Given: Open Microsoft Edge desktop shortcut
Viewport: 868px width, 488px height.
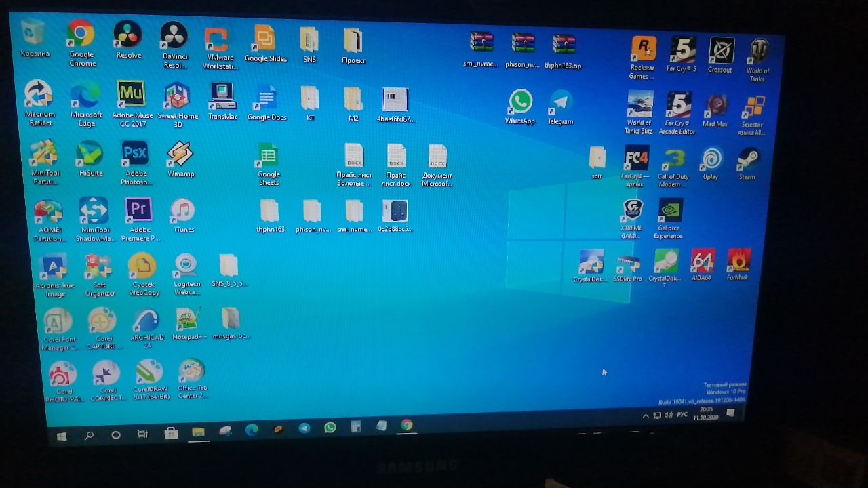Looking at the screenshot, I should click(x=86, y=104).
